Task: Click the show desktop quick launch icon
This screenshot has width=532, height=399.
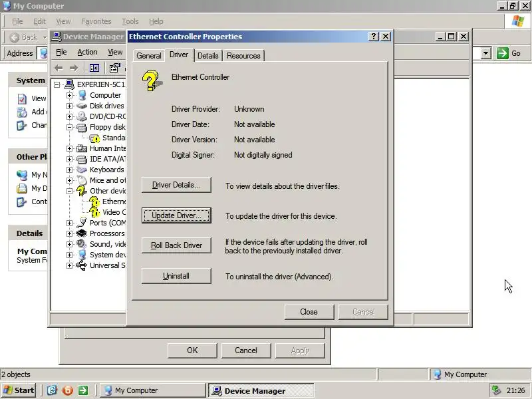Action: tap(52, 390)
